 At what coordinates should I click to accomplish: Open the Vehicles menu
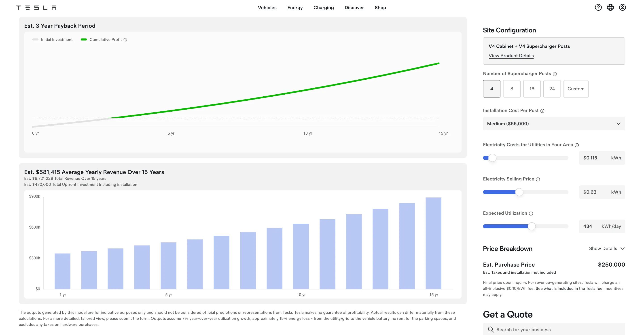[267, 8]
